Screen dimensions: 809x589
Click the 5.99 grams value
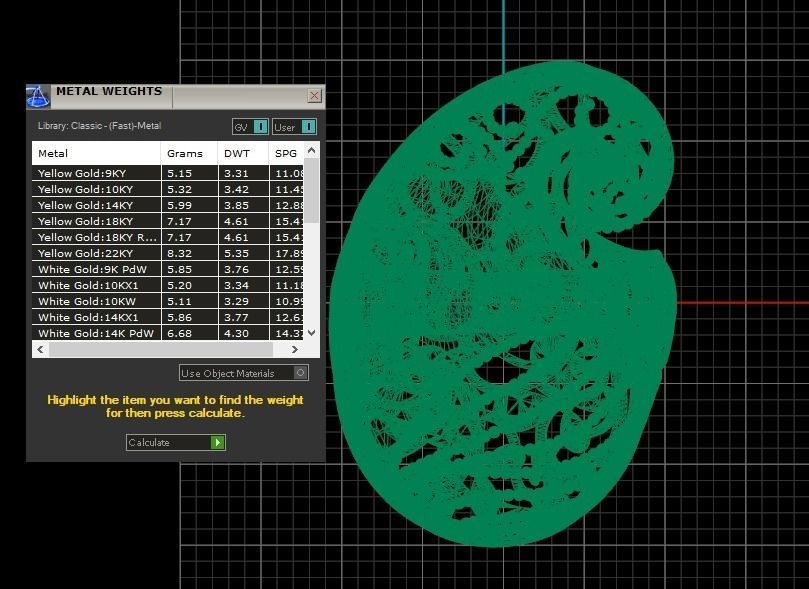click(x=179, y=205)
